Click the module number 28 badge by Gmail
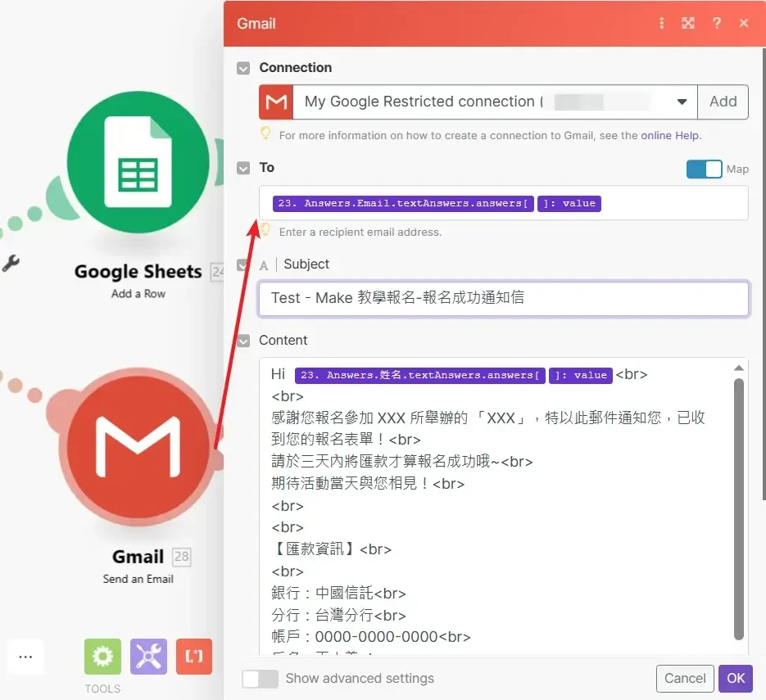Viewport: 766px width, 700px height. (182, 557)
